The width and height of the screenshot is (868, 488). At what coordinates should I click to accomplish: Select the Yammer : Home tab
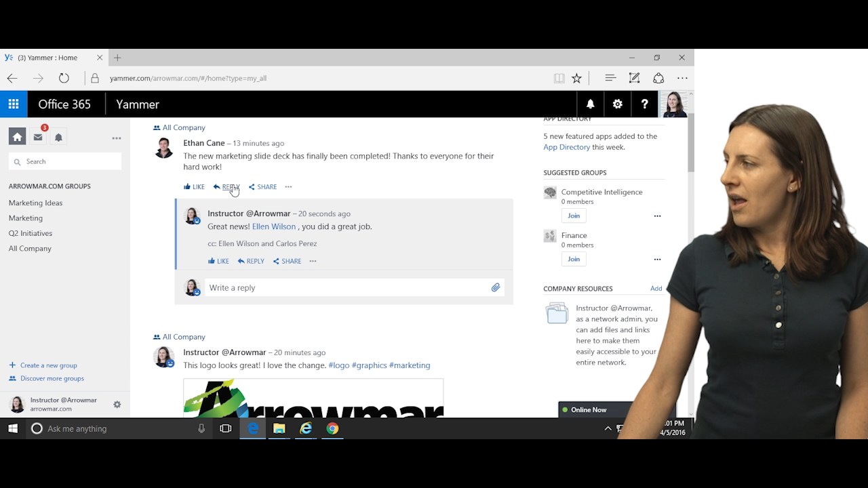(54, 58)
